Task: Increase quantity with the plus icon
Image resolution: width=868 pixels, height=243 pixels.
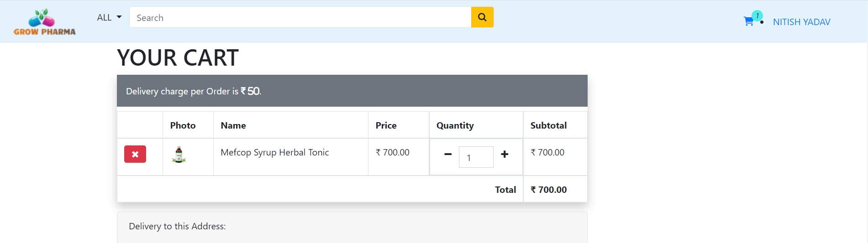Action: 505,155
